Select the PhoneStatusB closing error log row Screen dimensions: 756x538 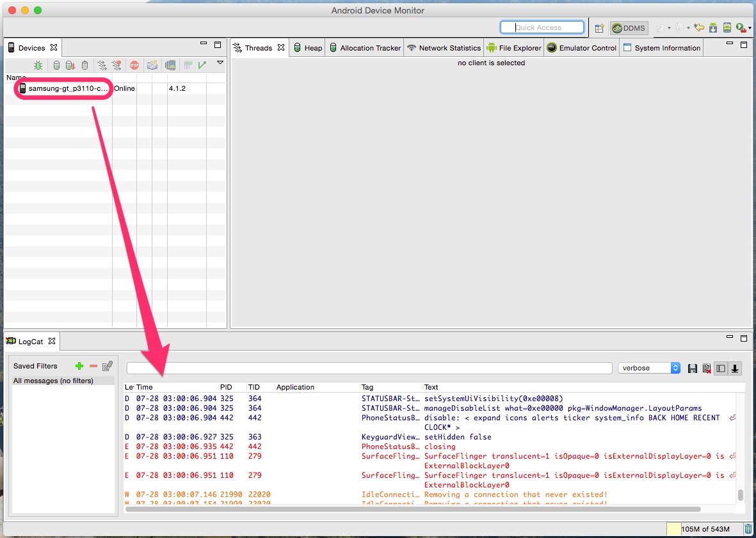[429, 447]
